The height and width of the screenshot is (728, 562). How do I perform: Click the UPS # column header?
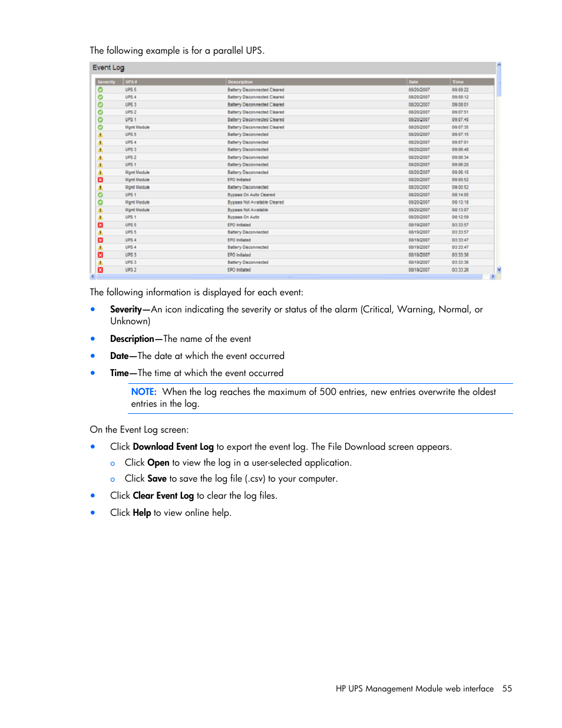174,82
